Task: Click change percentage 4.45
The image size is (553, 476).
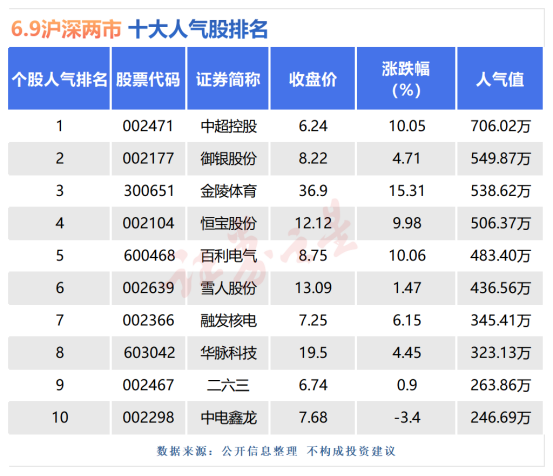Action: click(407, 353)
